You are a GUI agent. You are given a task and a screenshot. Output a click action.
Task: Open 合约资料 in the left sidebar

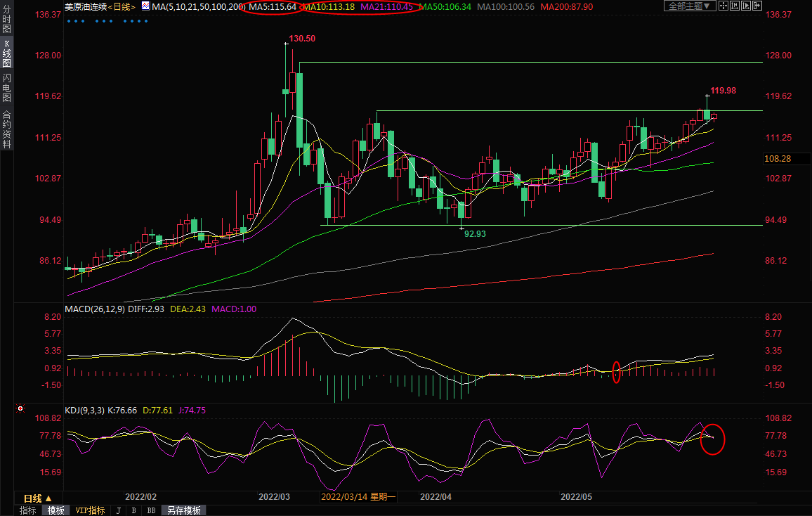click(6, 129)
